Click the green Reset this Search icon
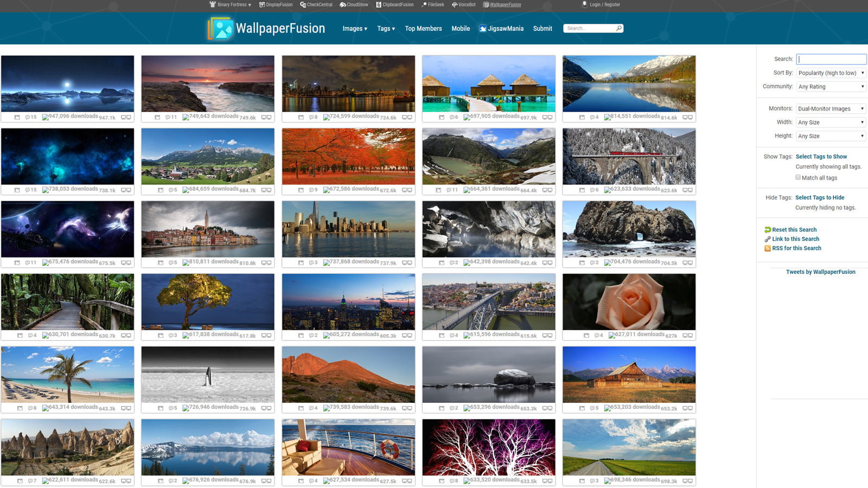Image resolution: width=868 pixels, height=488 pixels. [x=768, y=230]
